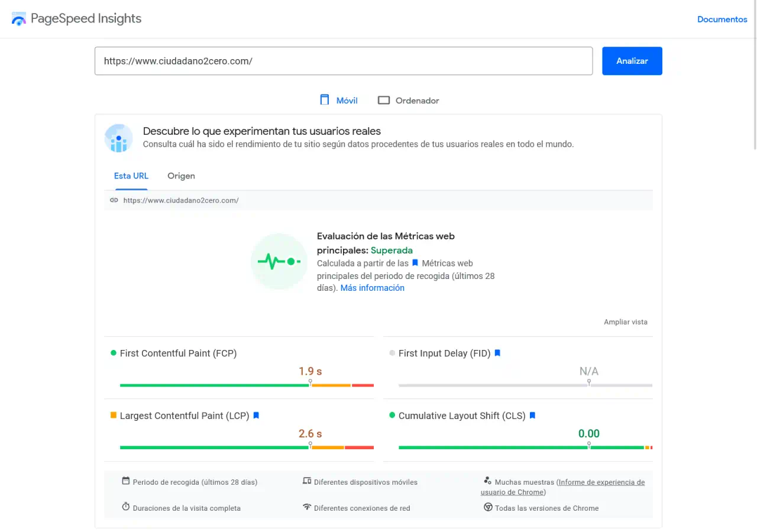Click the bookmark icon next to FID
The image size is (757, 532).
pos(497,353)
